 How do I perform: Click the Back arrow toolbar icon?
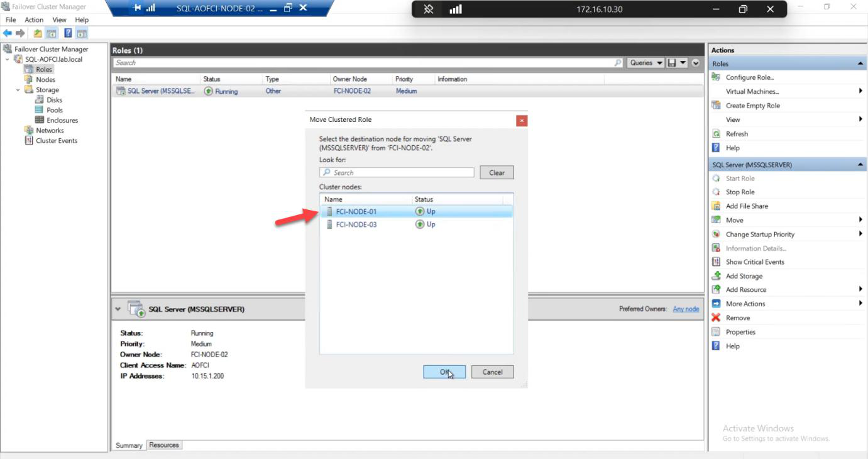(8, 33)
